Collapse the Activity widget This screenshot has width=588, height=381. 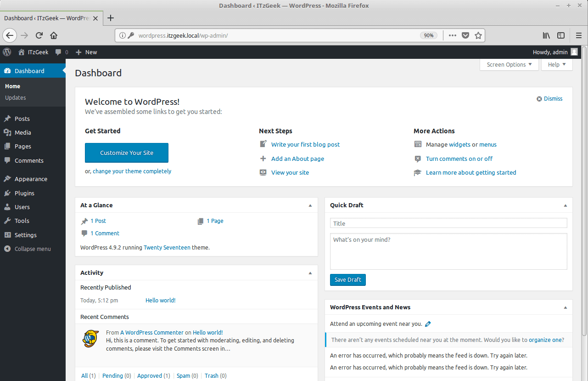pos(310,273)
